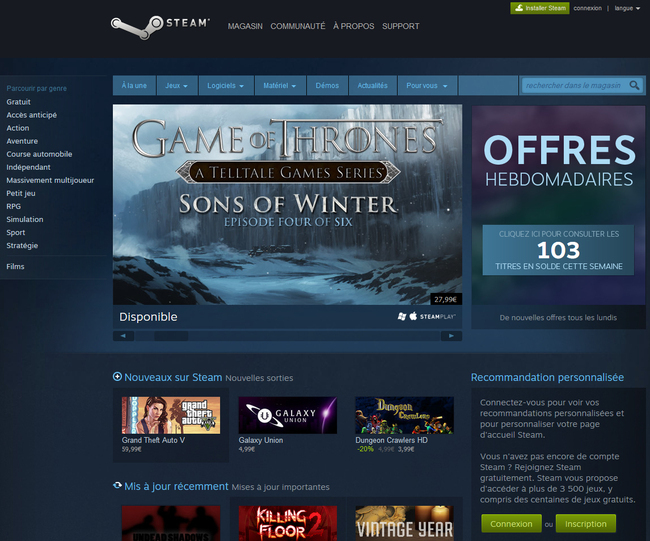The width and height of the screenshot is (650, 541).
Task: Select the Actualités tab
Action: pyautogui.click(x=373, y=85)
